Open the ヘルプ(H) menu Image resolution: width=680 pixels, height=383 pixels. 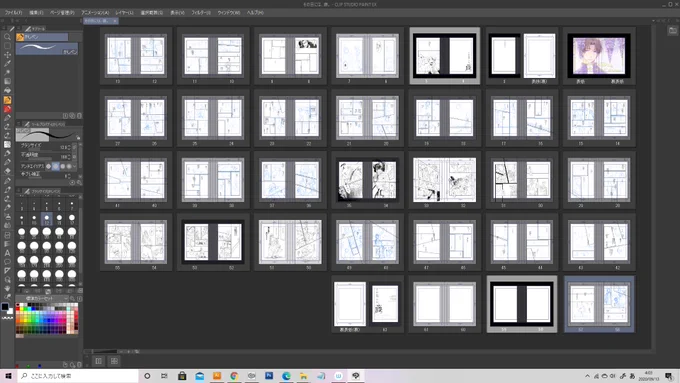click(255, 13)
